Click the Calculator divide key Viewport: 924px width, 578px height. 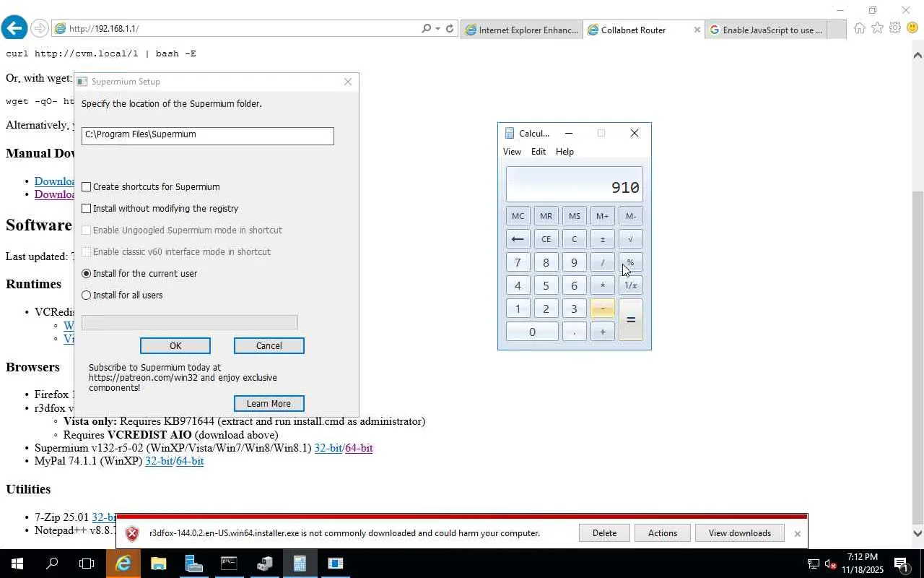coord(602,262)
